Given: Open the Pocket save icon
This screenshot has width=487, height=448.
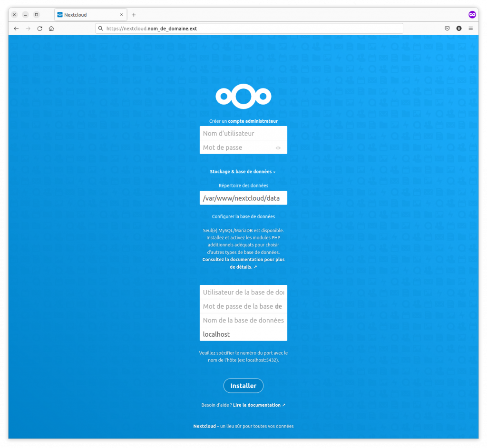Looking at the screenshot, I should click(447, 29).
